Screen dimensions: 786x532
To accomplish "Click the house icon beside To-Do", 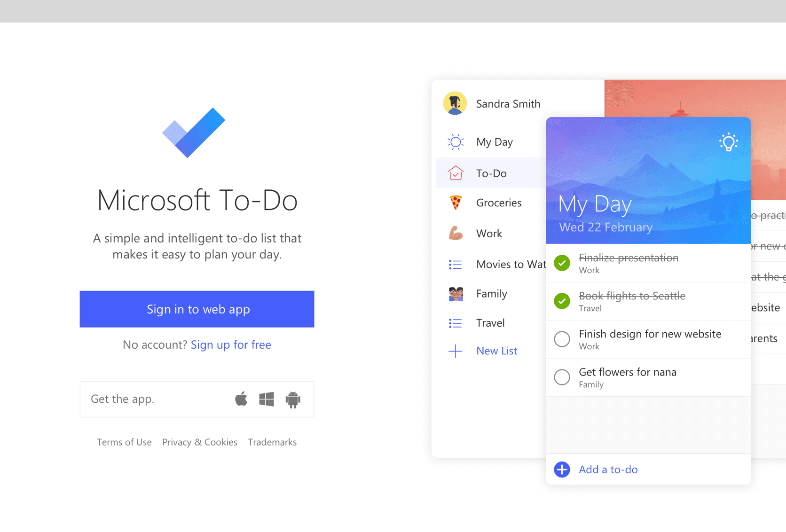I will point(456,173).
